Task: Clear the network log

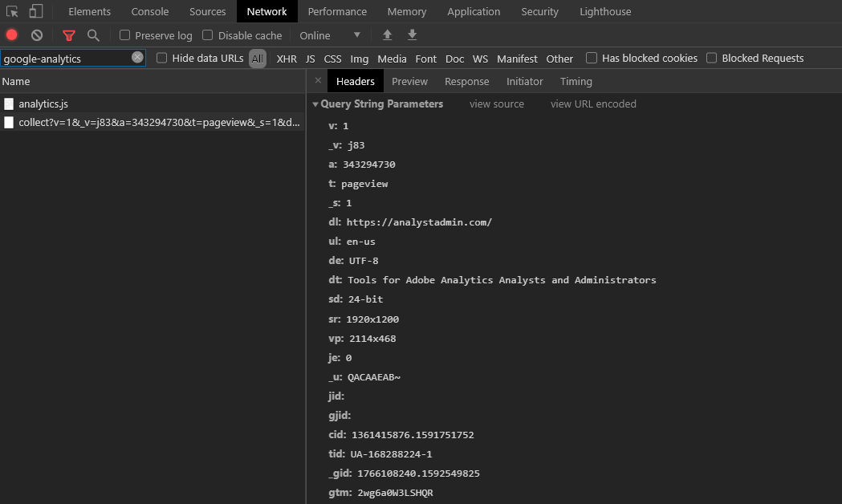Action: (x=37, y=35)
